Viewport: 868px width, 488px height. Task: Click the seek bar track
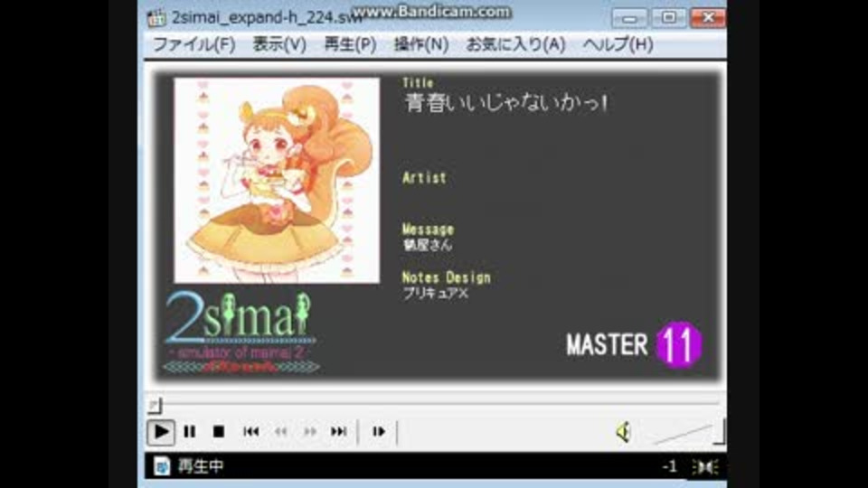click(435, 403)
